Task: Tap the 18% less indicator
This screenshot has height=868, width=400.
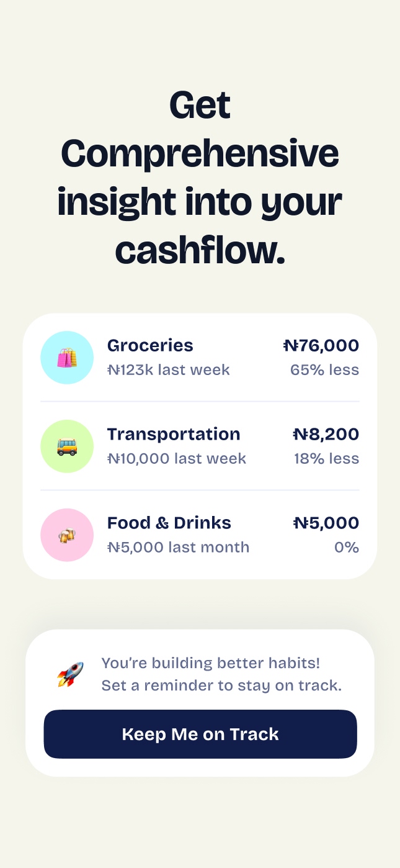Action: coord(326,459)
